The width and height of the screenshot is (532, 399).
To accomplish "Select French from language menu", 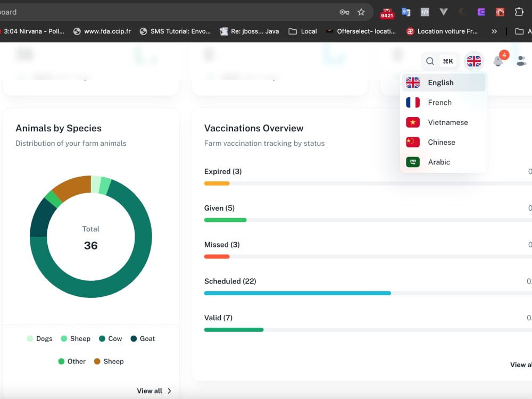I will pos(444,103).
